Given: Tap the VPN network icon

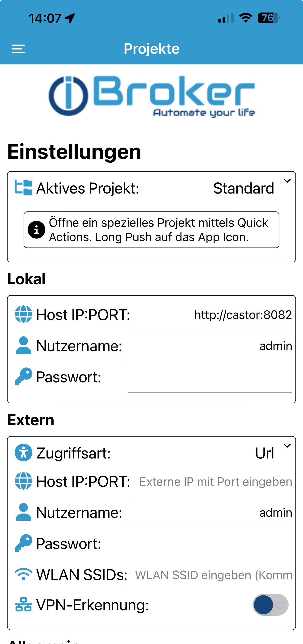Looking at the screenshot, I should click(23, 604).
